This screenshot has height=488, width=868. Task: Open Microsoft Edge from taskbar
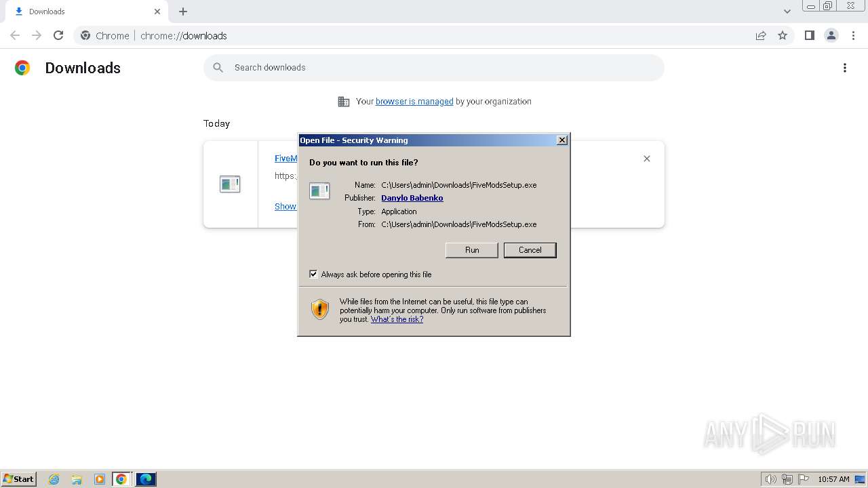[146, 479]
